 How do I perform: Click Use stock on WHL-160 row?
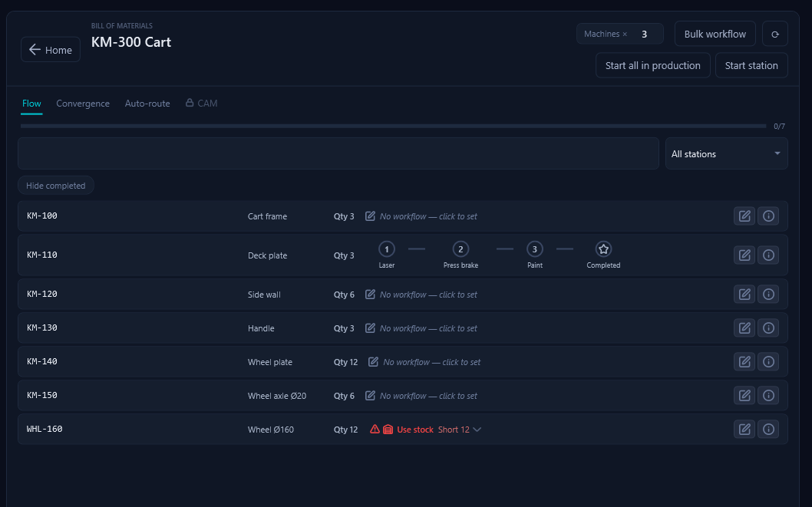coord(414,430)
